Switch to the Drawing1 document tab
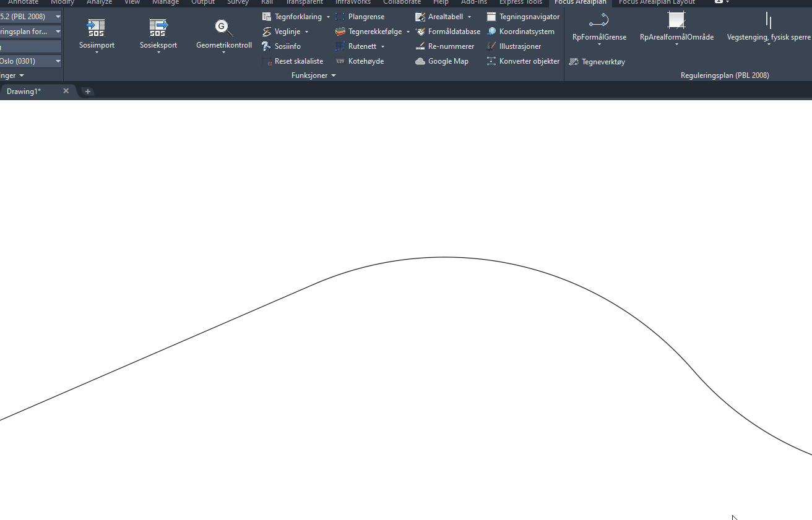The image size is (812, 520). (x=25, y=92)
